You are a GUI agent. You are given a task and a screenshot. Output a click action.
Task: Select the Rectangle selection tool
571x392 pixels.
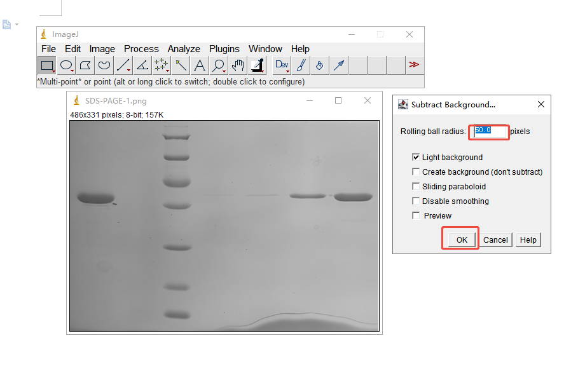(x=47, y=65)
